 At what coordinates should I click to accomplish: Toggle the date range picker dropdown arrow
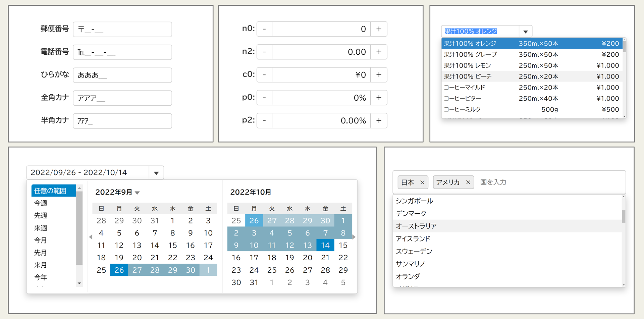click(156, 173)
